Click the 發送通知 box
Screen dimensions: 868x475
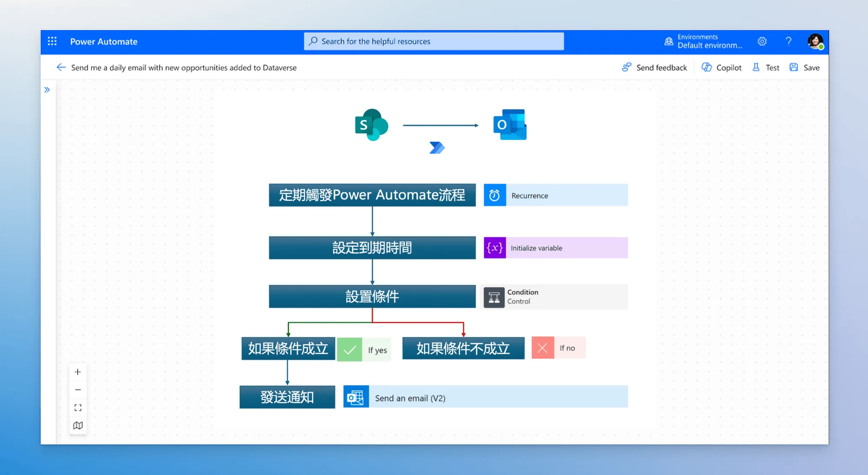tap(287, 397)
